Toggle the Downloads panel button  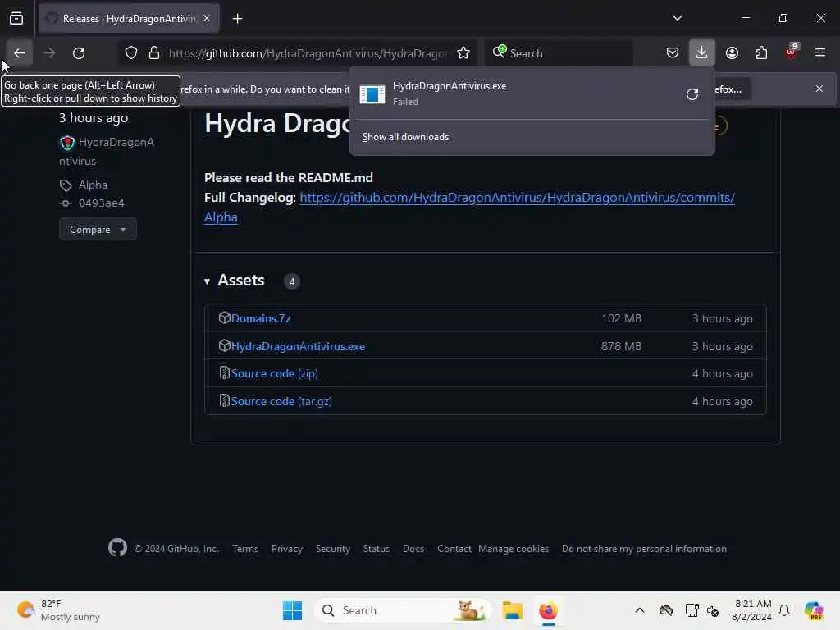click(x=702, y=52)
